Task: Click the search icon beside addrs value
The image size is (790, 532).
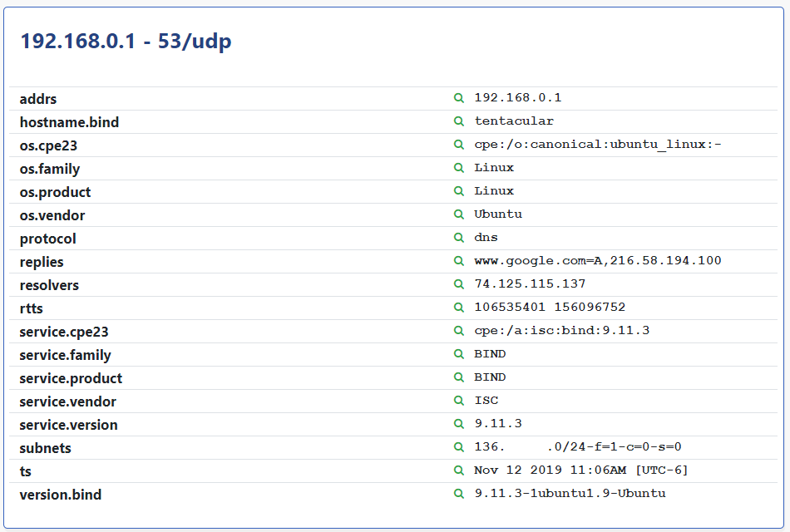Action: (458, 98)
